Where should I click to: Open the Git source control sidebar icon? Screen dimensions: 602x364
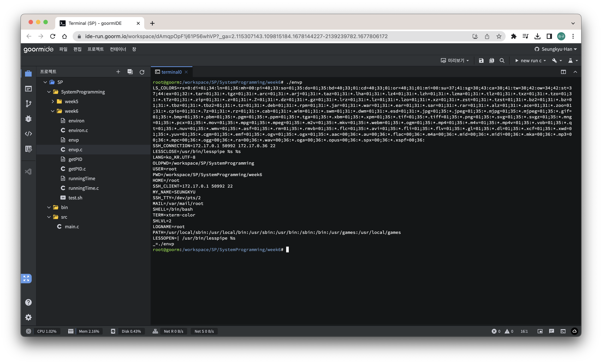click(28, 104)
